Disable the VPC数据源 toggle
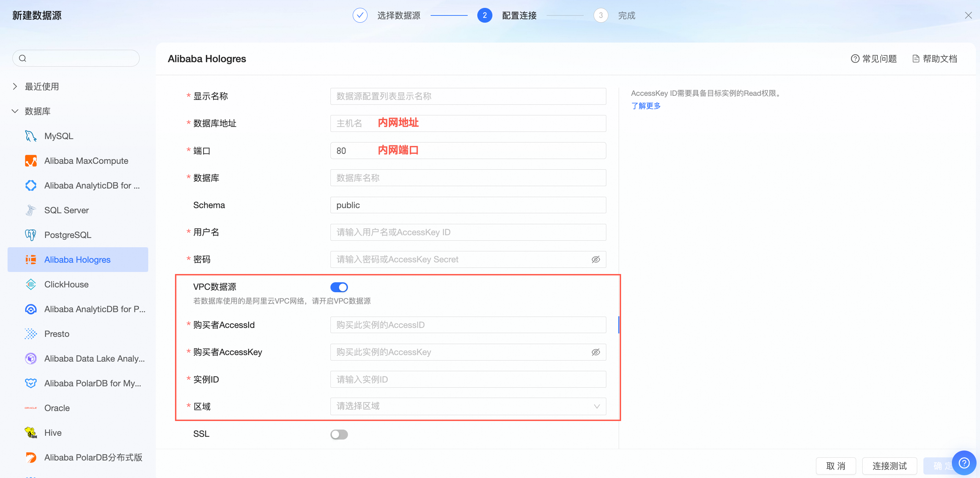Screen dimensions: 980x478 pyautogui.click(x=339, y=287)
